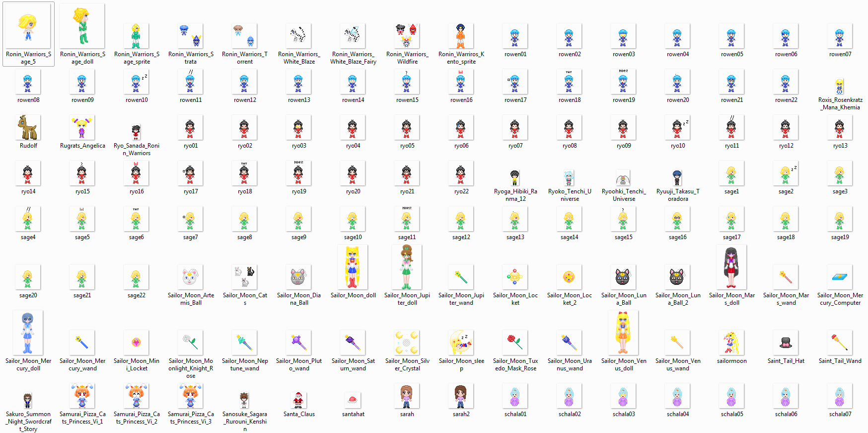The width and height of the screenshot is (868, 433).
Task: Select the "Ronin_Warriors_Torrent" file name
Action: click(245, 58)
